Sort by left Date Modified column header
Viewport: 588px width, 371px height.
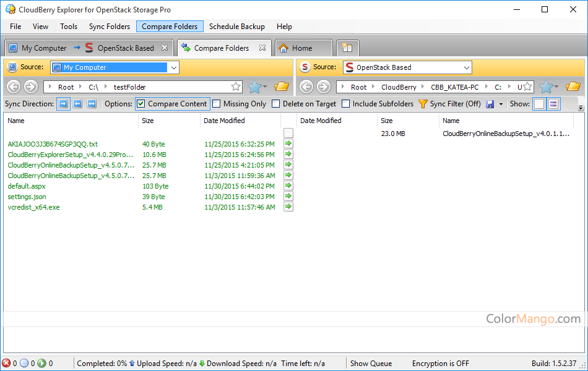224,121
